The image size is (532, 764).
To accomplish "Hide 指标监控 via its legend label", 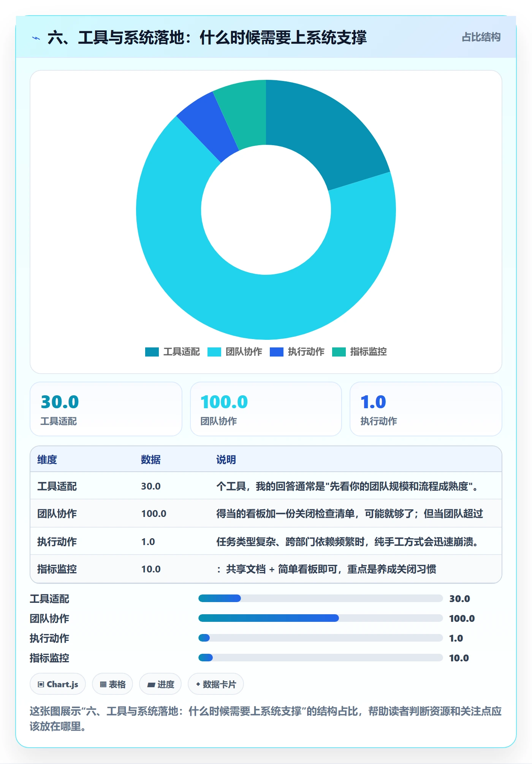I will click(x=369, y=352).
